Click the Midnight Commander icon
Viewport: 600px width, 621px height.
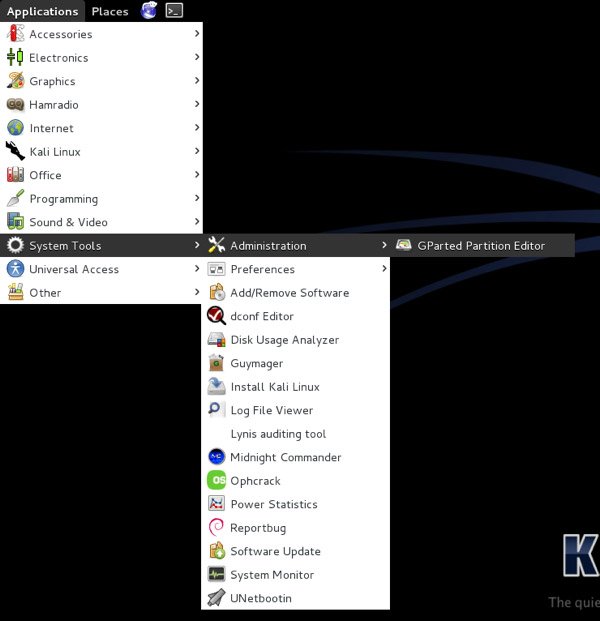click(216, 457)
